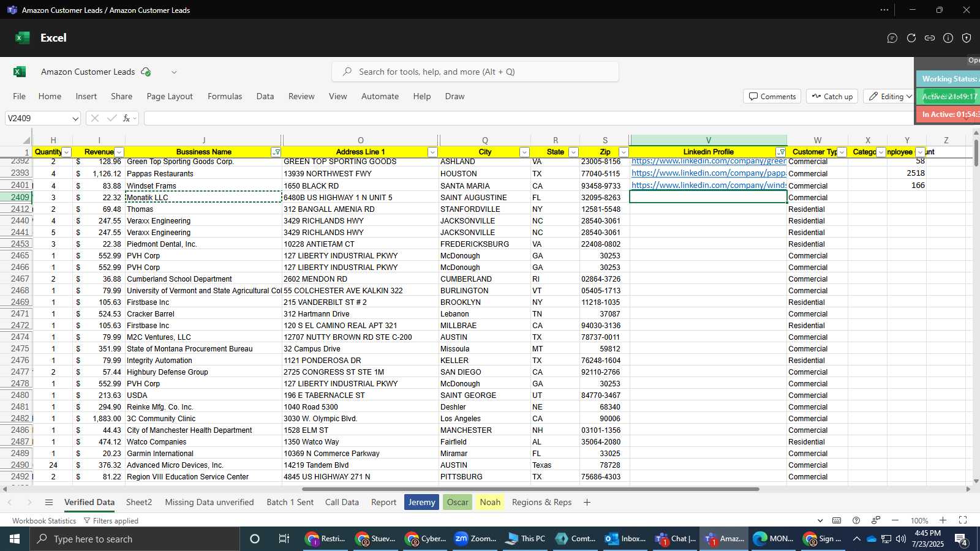The image size is (980, 551).
Task: Open the tab info icon
Action: click(x=948, y=38)
